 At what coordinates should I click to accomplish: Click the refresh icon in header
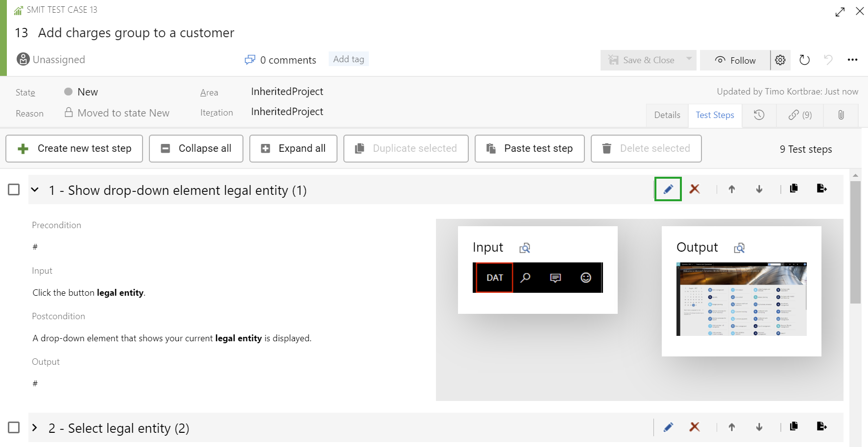pos(804,60)
